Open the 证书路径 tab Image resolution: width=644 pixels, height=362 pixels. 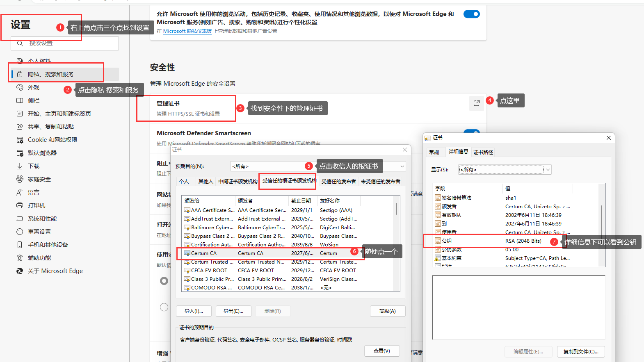[483, 152]
